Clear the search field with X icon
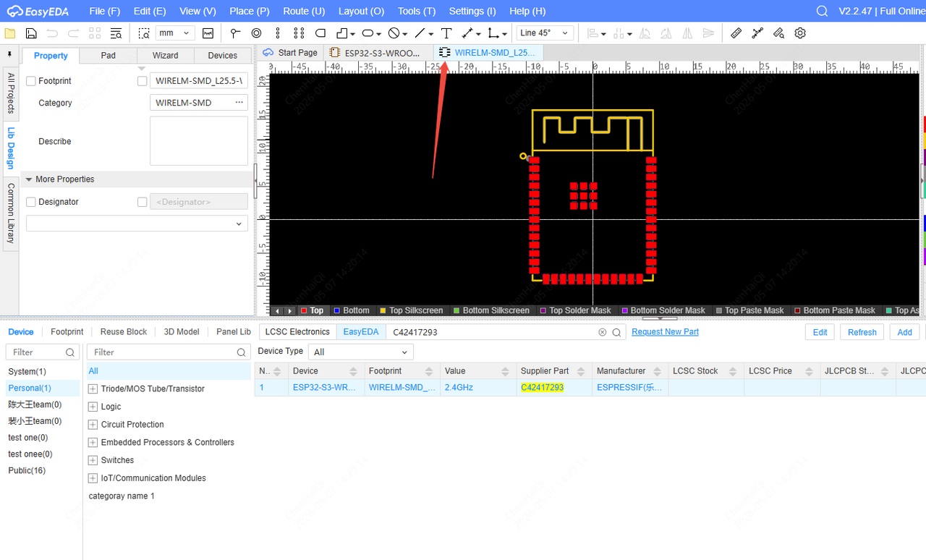The height and width of the screenshot is (560, 926). [602, 332]
